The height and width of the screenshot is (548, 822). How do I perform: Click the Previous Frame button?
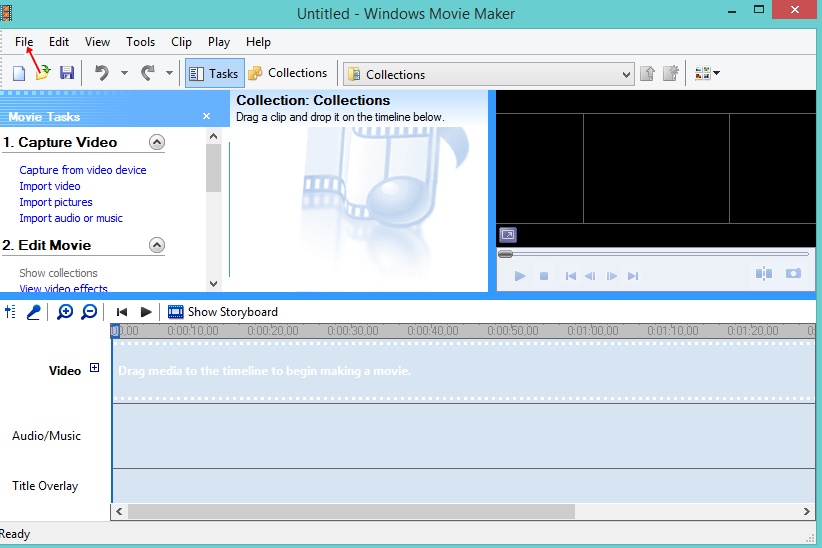[590, 276]
